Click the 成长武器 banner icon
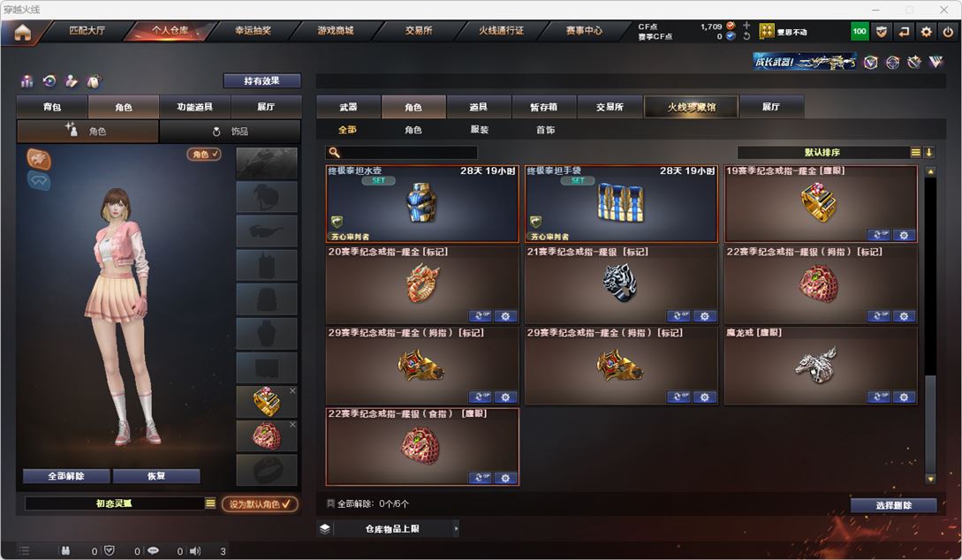962x560 pixels. [x=805, y=61]
